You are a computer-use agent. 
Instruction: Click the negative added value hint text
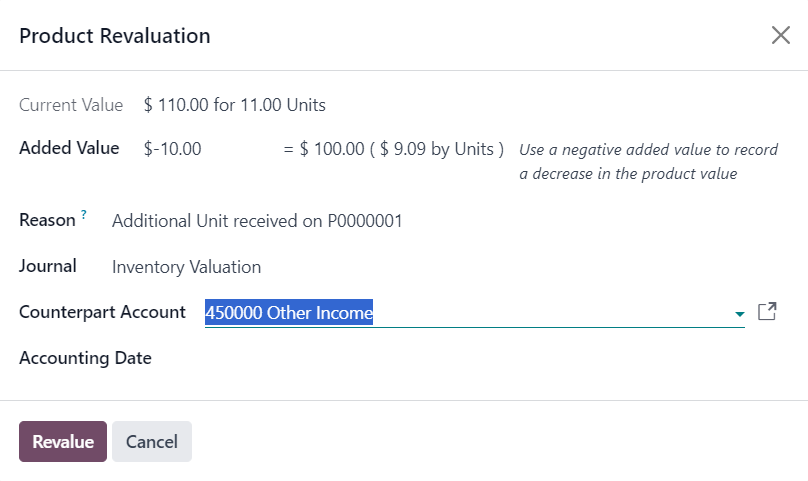pos(648,161)
